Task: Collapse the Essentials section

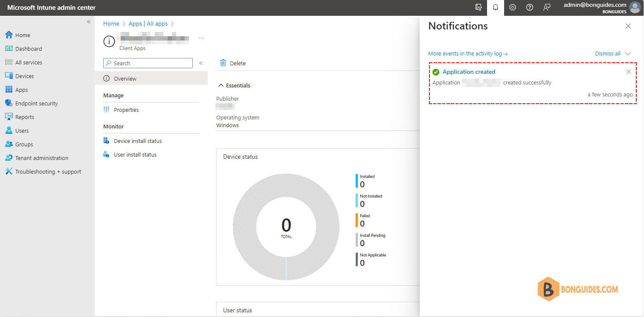Action: [234, 85]
